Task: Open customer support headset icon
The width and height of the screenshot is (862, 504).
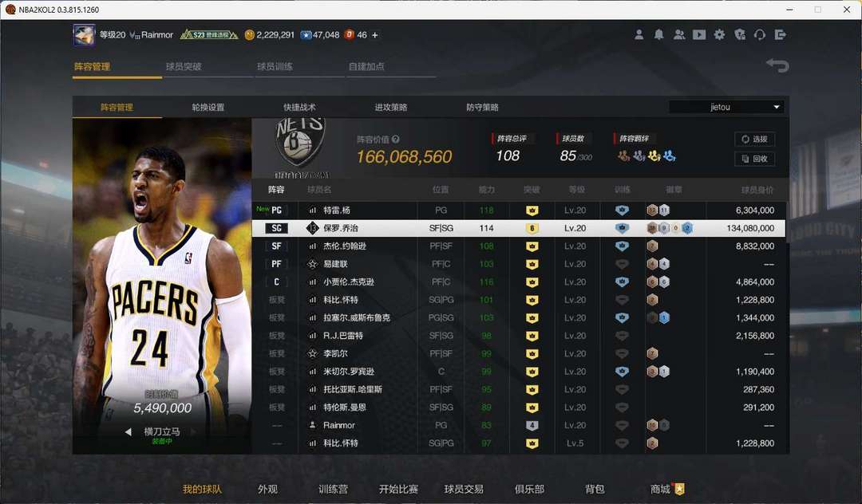Action: click(x=760, y=34)
